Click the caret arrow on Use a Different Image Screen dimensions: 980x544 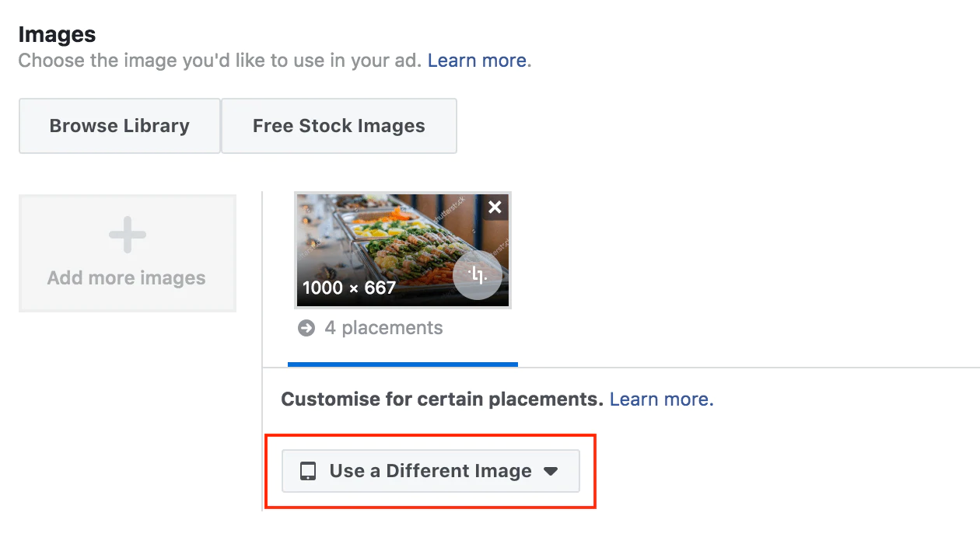pyautogui.click(x=551, y=471)
